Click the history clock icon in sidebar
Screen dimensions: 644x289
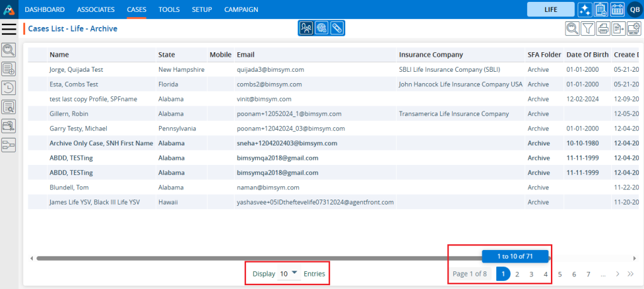click(x=9, y=88)
